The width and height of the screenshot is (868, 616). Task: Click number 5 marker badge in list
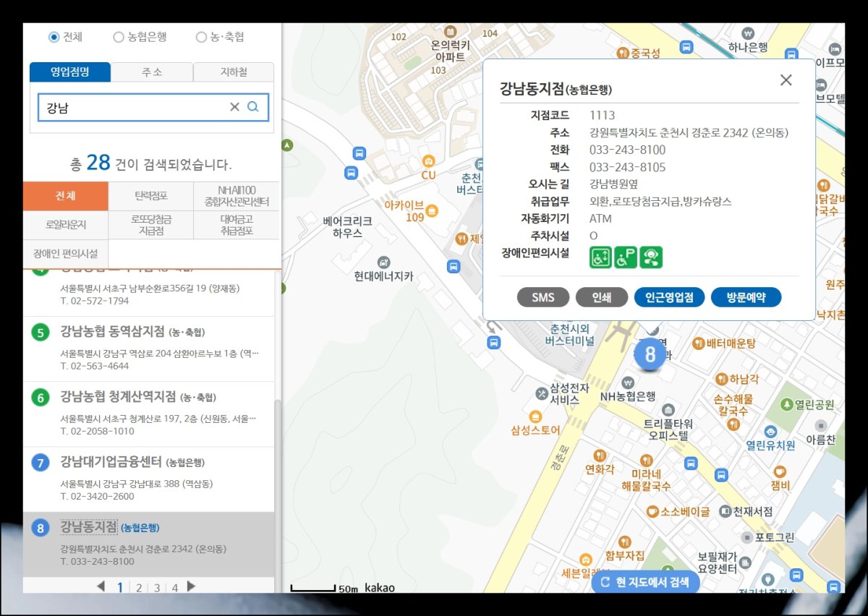(41, 333)
